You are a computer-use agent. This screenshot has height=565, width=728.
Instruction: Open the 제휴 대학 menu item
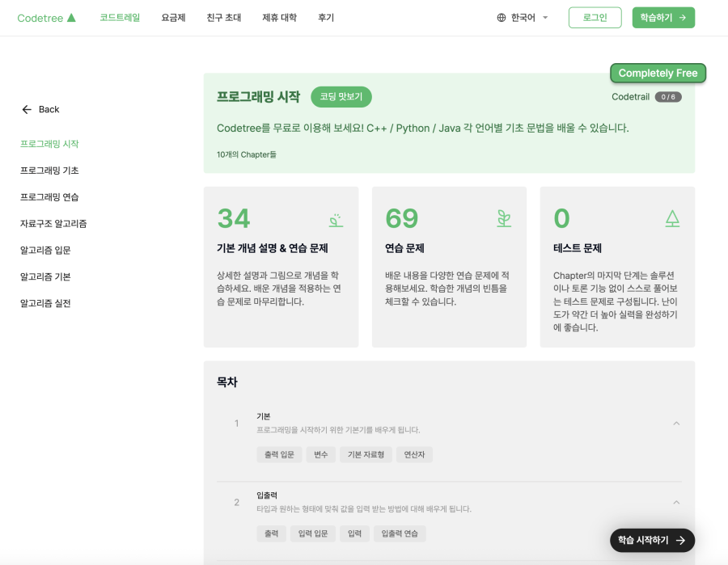[x=280, y=18]
